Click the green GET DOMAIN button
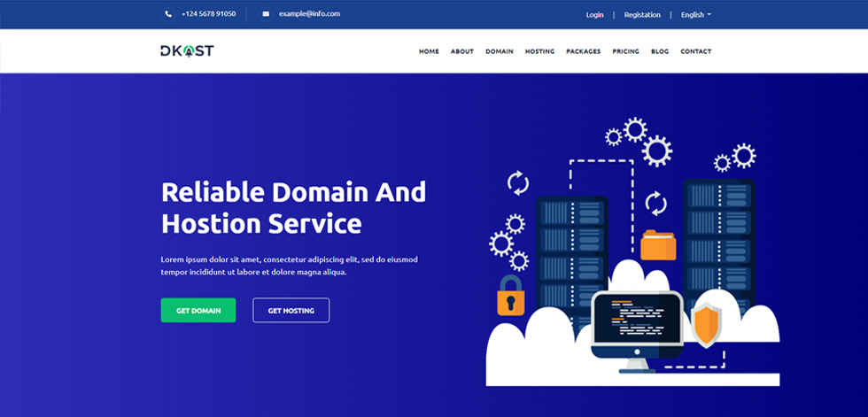This screenshot has width=868, height=417. 198,310
